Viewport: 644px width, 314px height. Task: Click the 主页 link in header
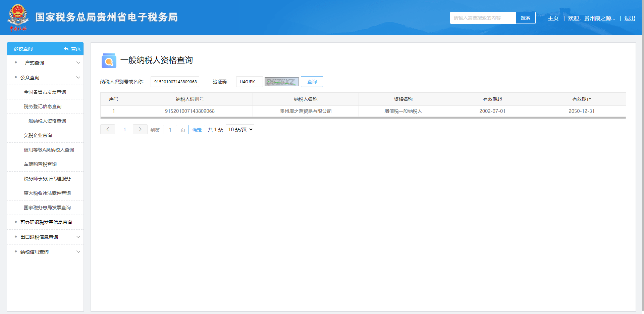point(553,18)
